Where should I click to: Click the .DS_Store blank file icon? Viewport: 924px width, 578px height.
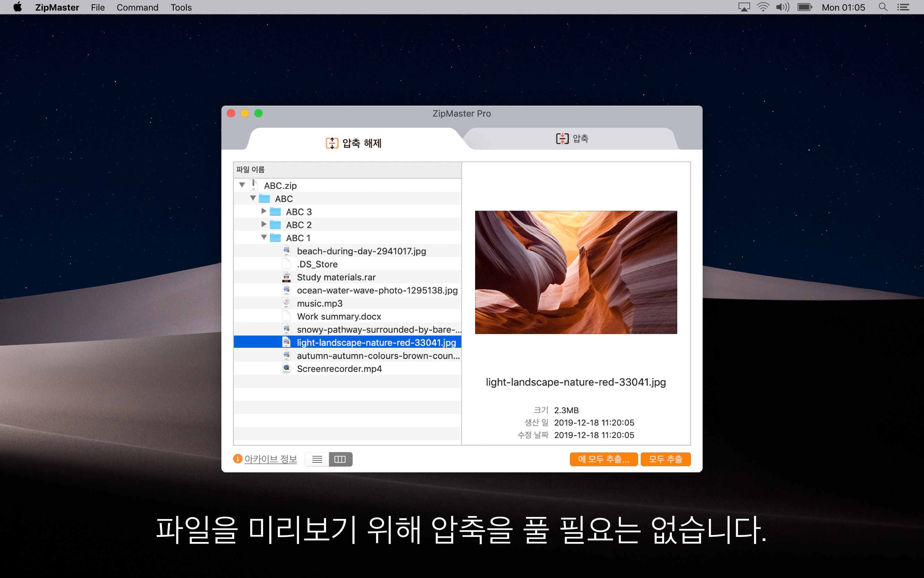pos(287,264)
